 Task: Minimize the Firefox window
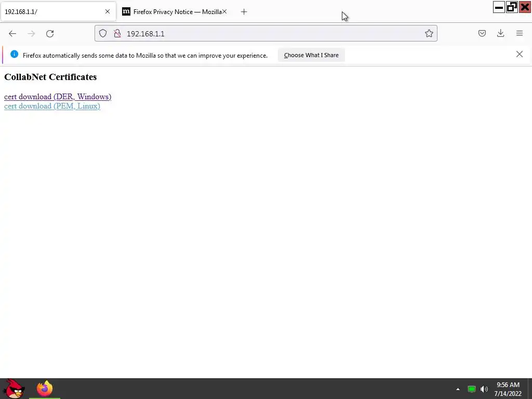click(x=499, y=7)
